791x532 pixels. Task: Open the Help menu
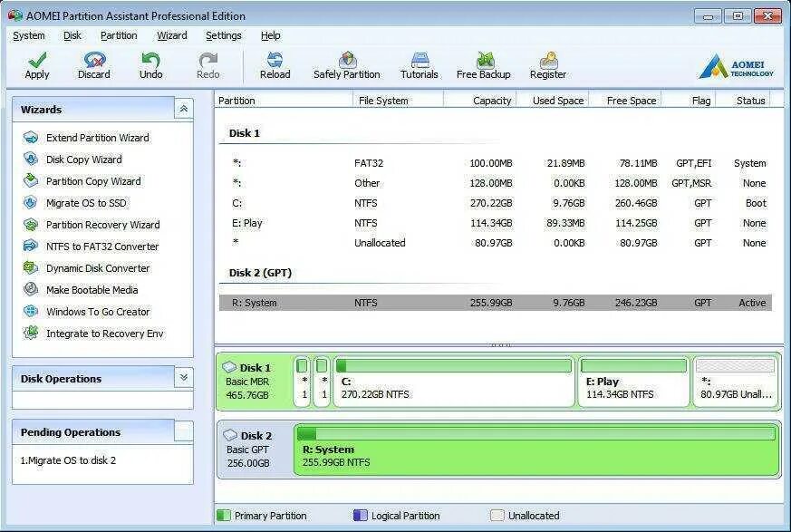tap(270, 36)
